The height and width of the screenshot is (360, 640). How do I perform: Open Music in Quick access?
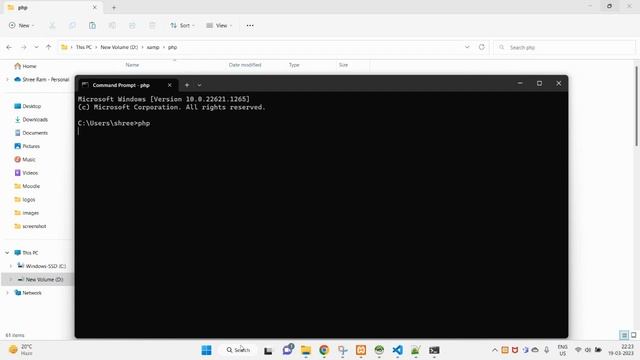pyautogui.click(x=25, y=160)
